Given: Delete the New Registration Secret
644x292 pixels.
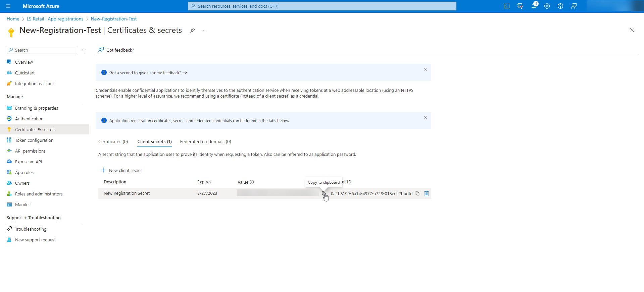Looking at the screenshot, I should (427, 193).
